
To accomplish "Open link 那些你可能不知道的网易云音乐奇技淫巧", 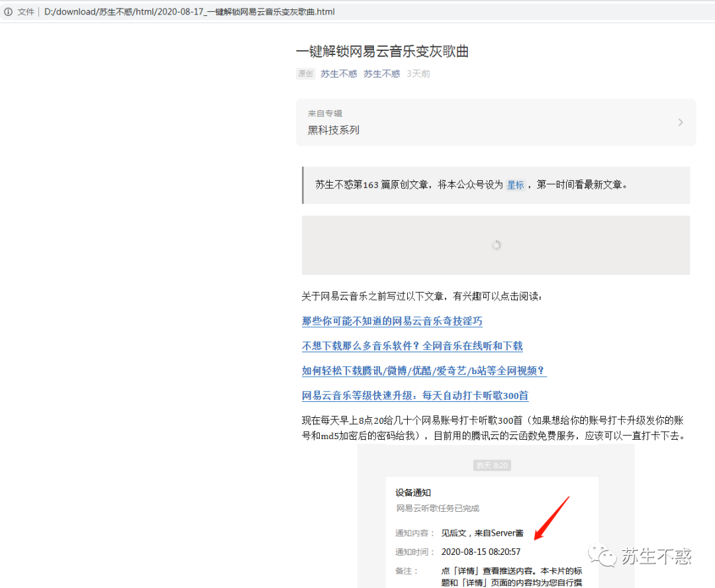I will 392,321.
